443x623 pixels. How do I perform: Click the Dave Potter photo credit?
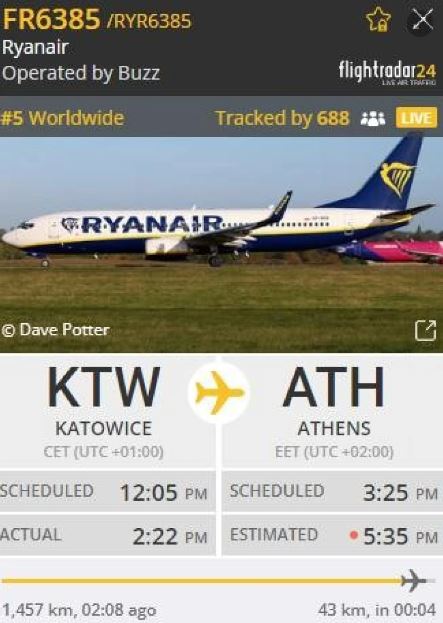coord(55,330)
